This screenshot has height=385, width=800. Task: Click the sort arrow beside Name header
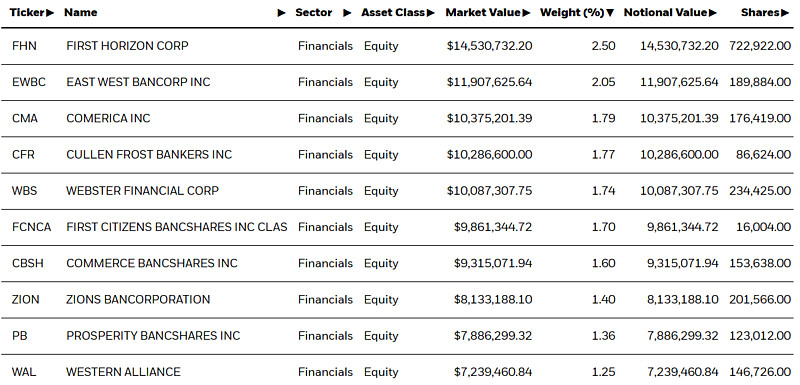(x=282, y=13)
